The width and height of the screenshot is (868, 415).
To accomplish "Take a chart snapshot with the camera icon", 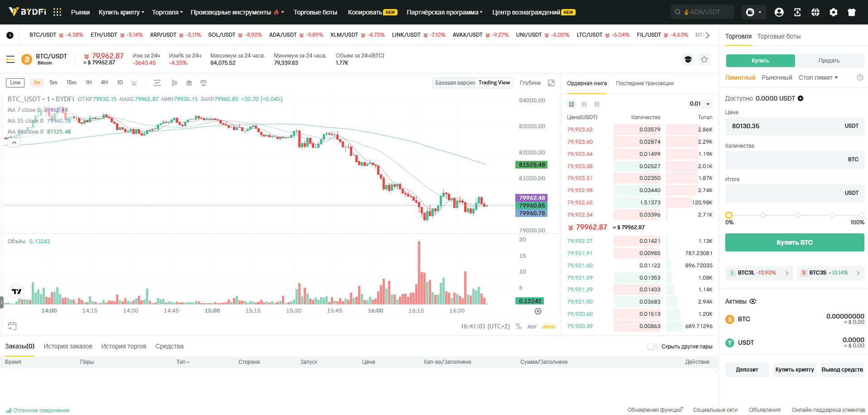I will [189, 82].
